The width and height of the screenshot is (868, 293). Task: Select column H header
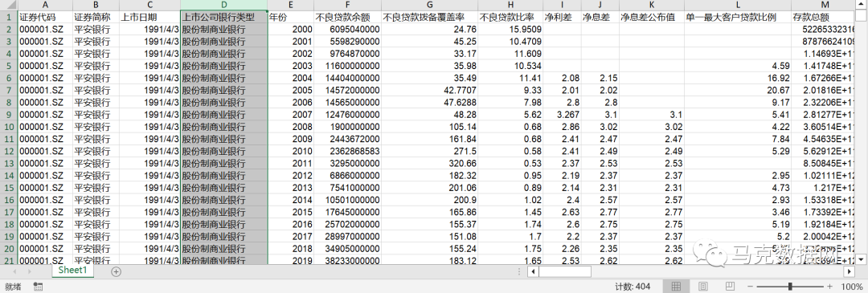point(510,5)
